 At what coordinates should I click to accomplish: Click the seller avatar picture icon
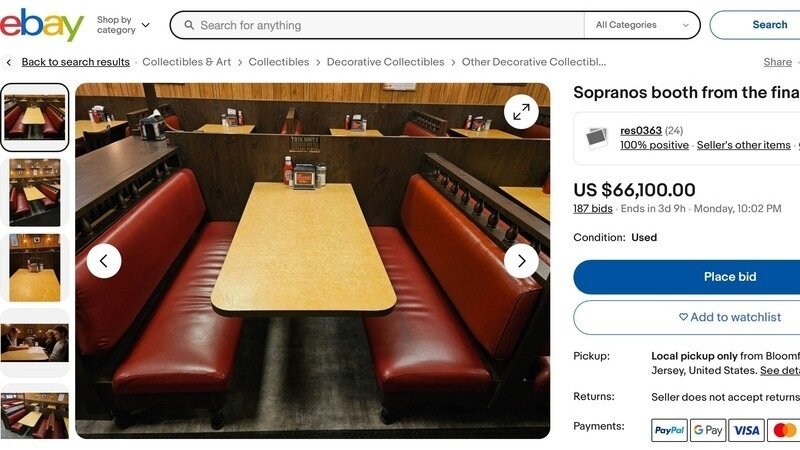[x=596, y=138]
